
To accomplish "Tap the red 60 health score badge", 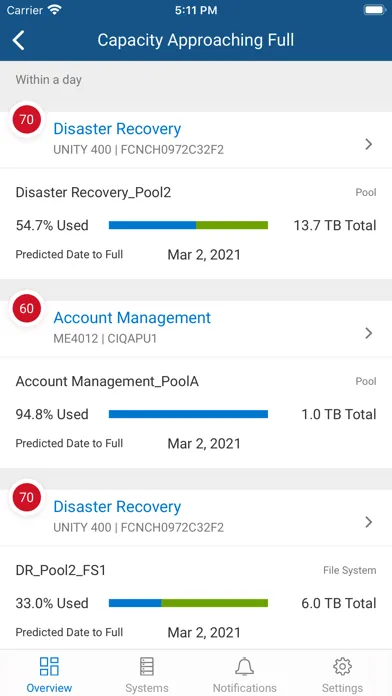I will tap(27, 308).
